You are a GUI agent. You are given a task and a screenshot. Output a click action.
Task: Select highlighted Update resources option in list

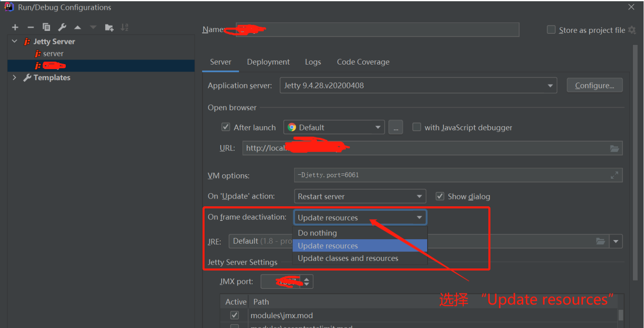tap(360, 246)
